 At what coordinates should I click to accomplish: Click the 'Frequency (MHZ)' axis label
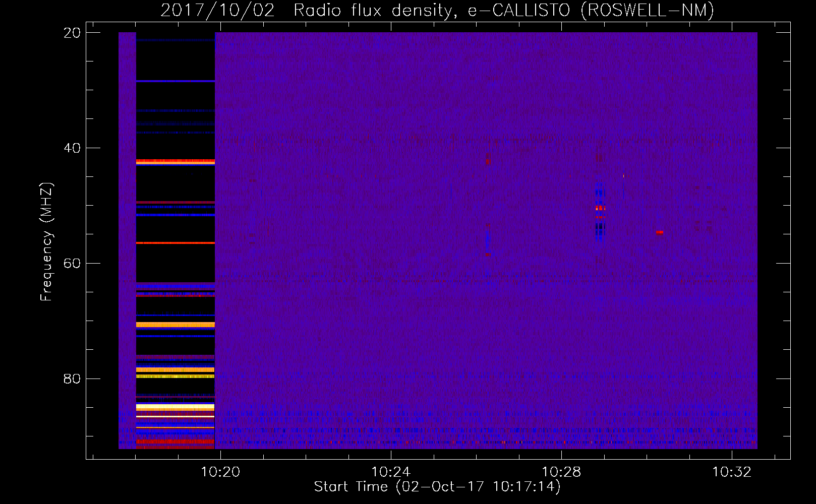tap(46, 242)
